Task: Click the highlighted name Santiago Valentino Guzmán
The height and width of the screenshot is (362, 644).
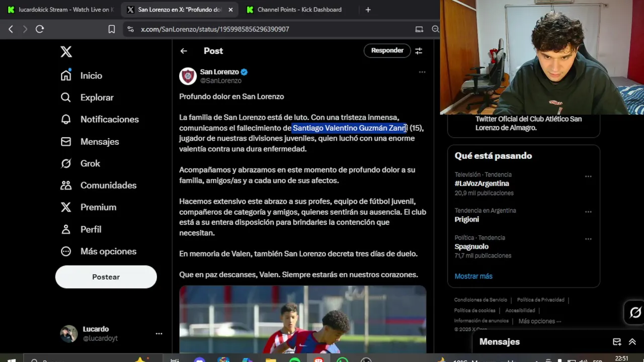Action: click(350, 128)
